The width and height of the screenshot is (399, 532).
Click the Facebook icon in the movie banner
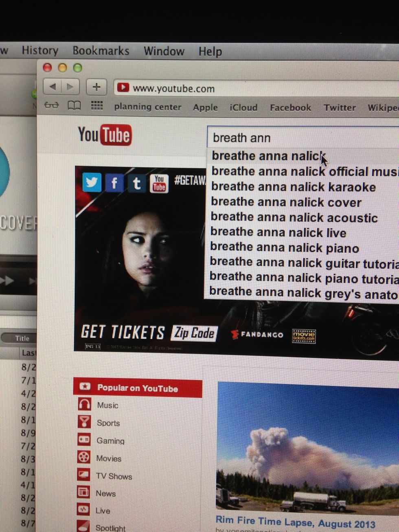pyautogui.click(x=114, y=184)
